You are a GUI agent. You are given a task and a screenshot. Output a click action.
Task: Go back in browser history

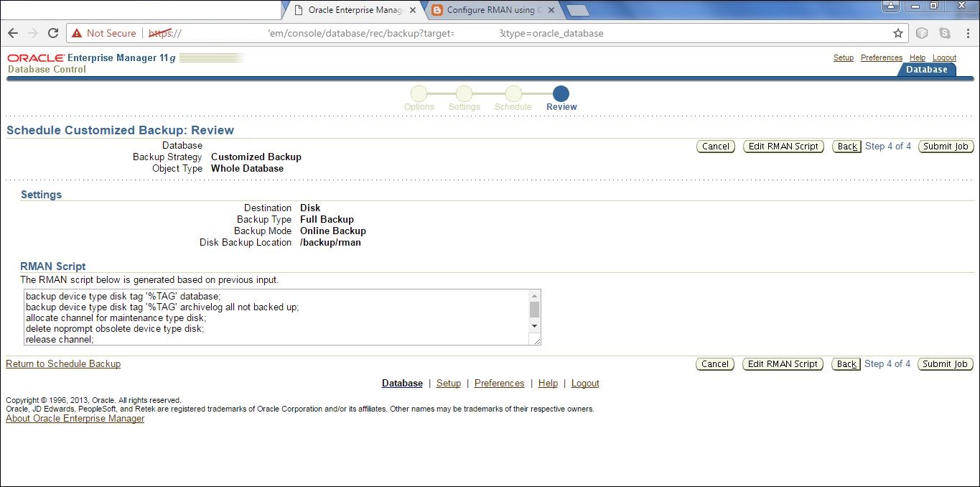[13, 33]
